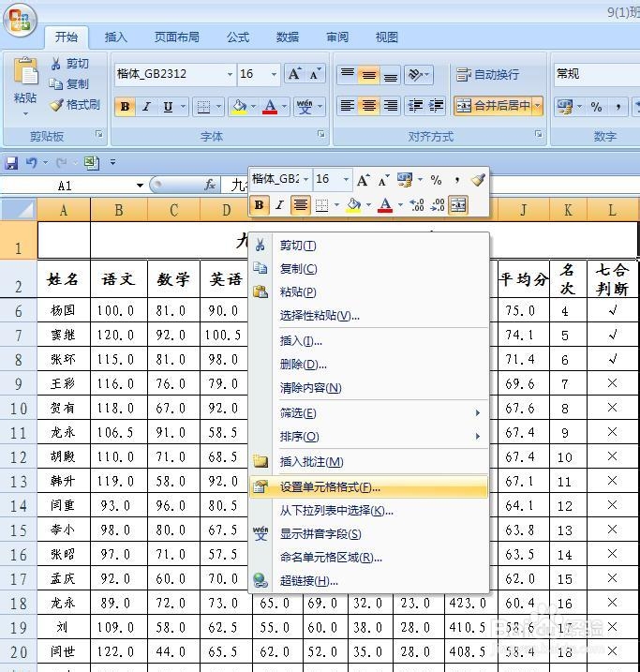Choose 选择性粘贴 in context menu
Image resolution: width=640 pixels, height=672 pixels.
pyautogui.click(x=368, y=316)
